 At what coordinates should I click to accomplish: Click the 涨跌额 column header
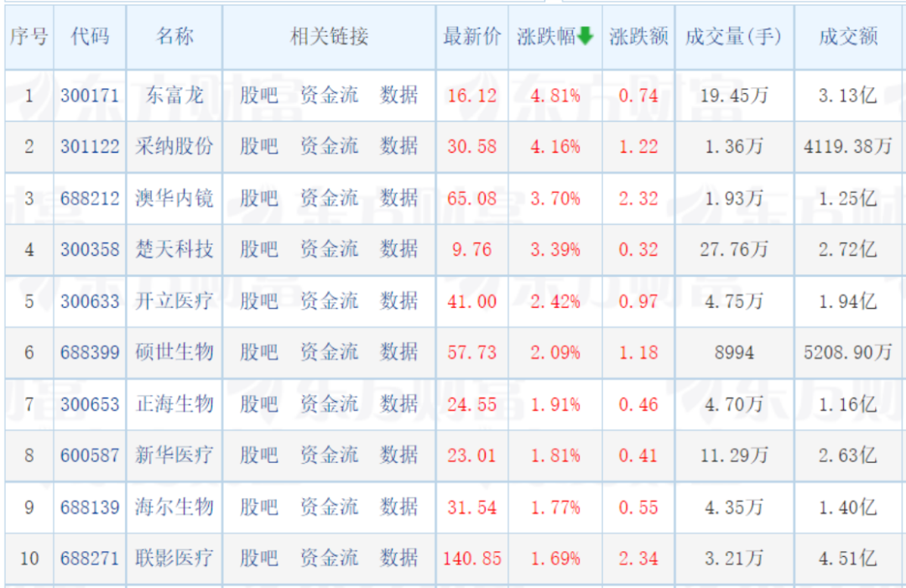638,36
